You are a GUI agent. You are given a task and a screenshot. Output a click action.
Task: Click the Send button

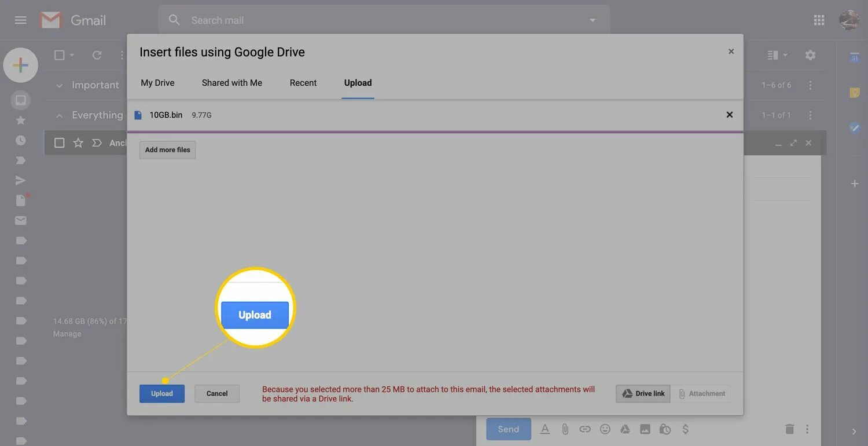(509, 429)
